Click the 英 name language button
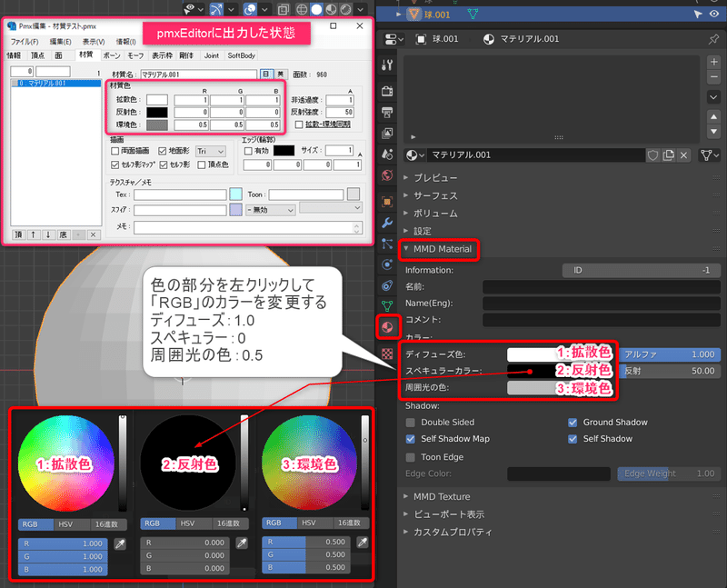The image size is (727, 588). click(x=281, y=75)
